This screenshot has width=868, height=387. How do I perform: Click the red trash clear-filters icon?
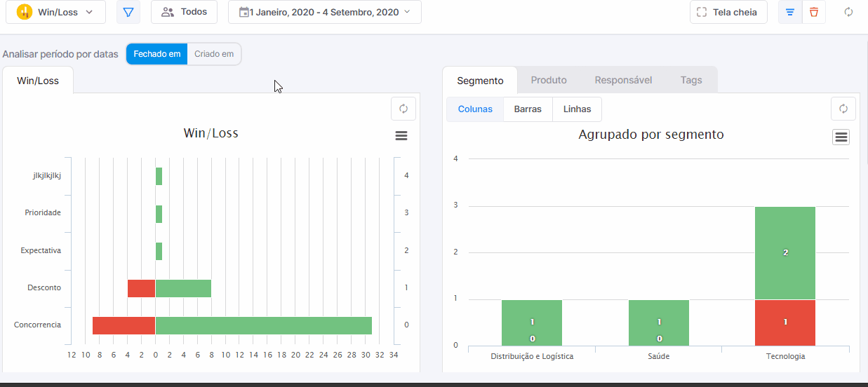814,12
